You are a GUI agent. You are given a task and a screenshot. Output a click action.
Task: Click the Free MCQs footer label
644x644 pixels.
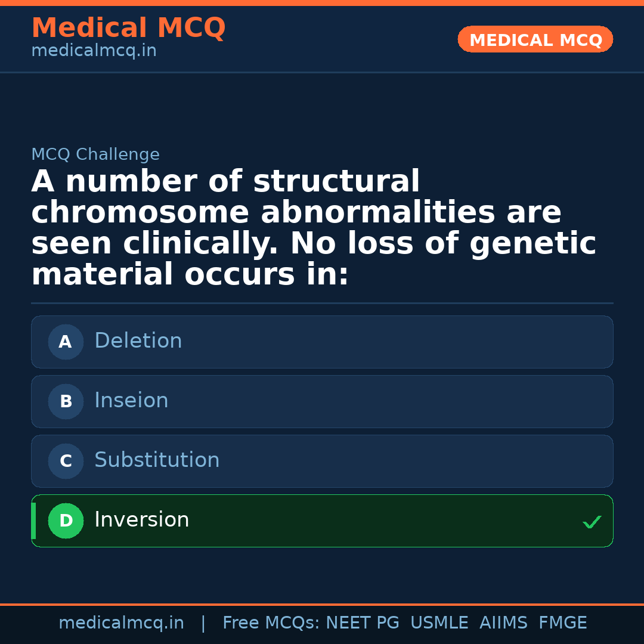point(271,623)
